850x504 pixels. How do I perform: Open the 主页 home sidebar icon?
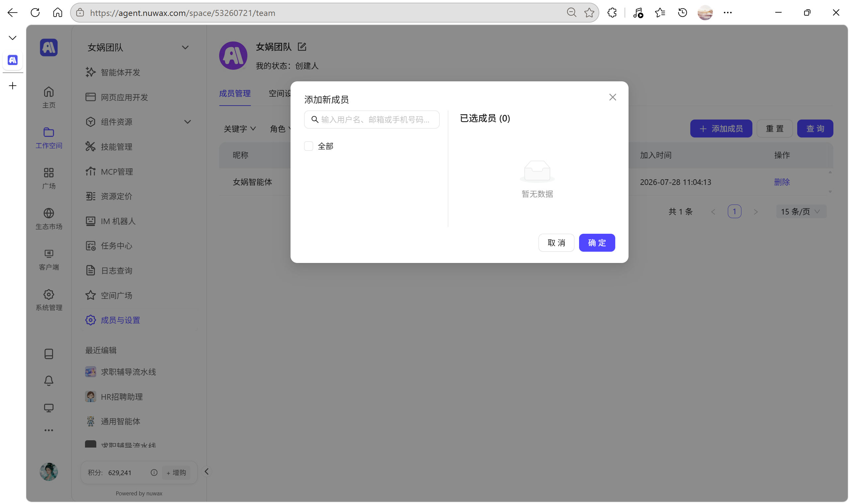[48, 97]
